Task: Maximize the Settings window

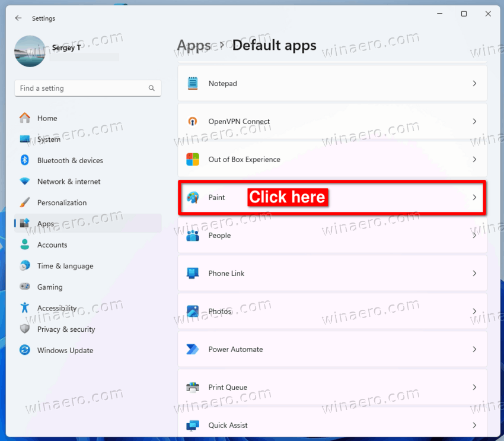Action: pyautogui.click(x=464, y=14)
